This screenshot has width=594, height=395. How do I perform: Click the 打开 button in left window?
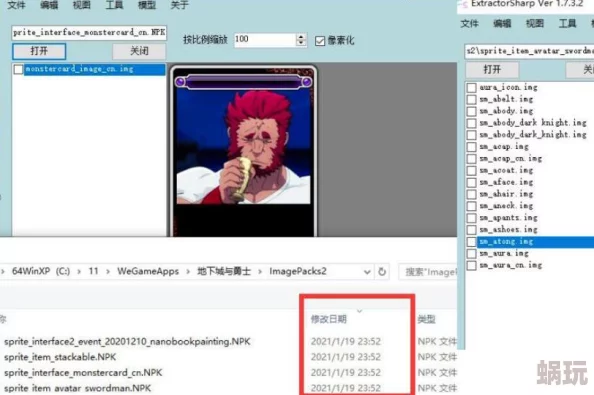(x=39, y=51)
